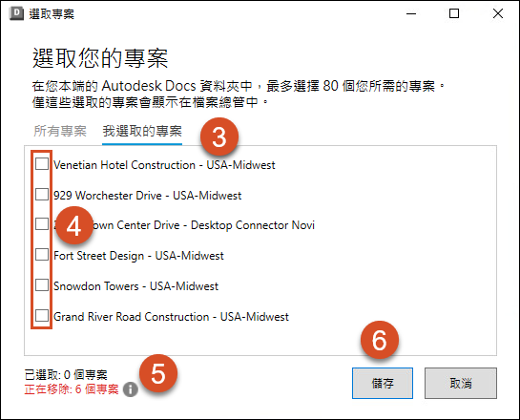This screenshot has width=520, height=420.
Task: Check the Venetian Hotel Construction checkbox
Action: [42, 164]
